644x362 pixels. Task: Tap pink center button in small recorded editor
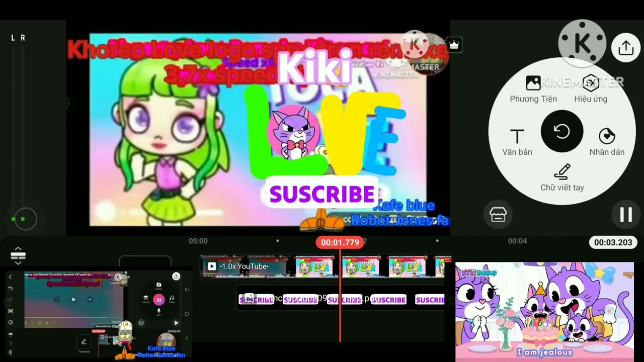159,300
